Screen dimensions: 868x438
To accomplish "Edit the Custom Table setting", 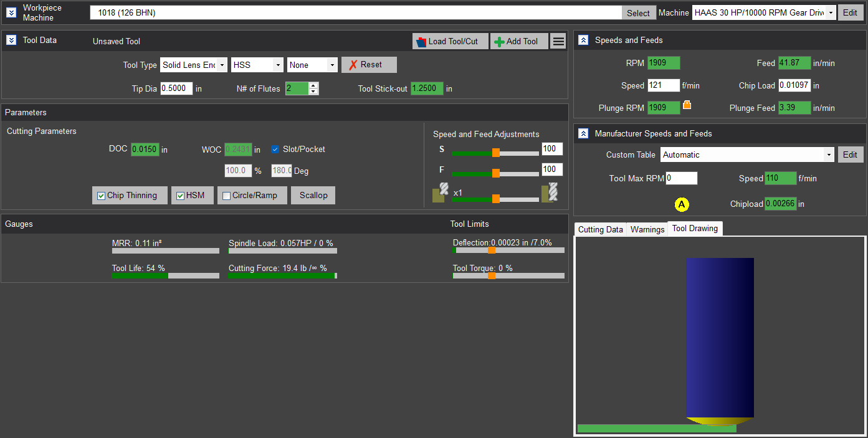I will pos(851,155).
